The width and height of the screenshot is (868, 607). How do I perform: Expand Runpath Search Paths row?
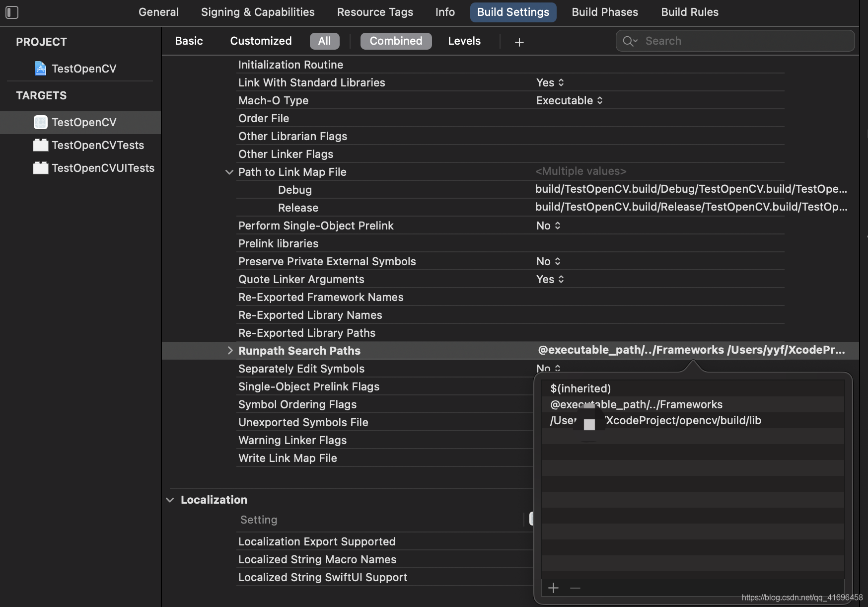[x=230, y=351]
